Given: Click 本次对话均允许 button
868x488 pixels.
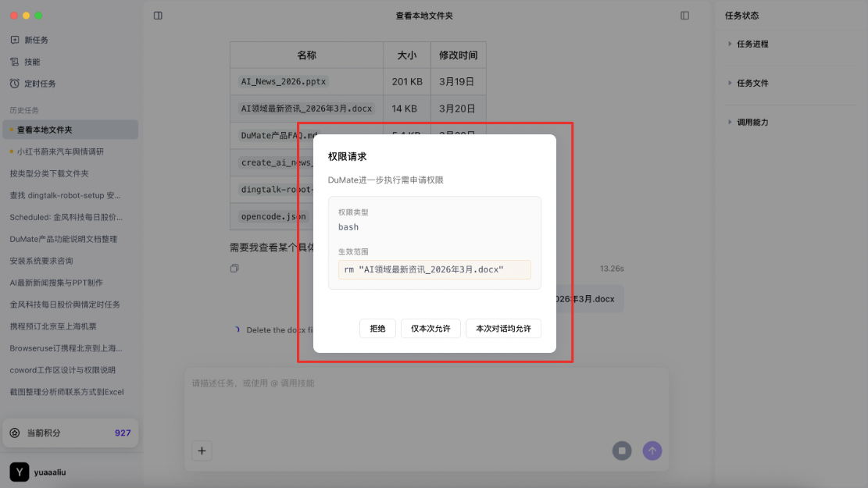Looking at the screenshot, I should 503,329.
